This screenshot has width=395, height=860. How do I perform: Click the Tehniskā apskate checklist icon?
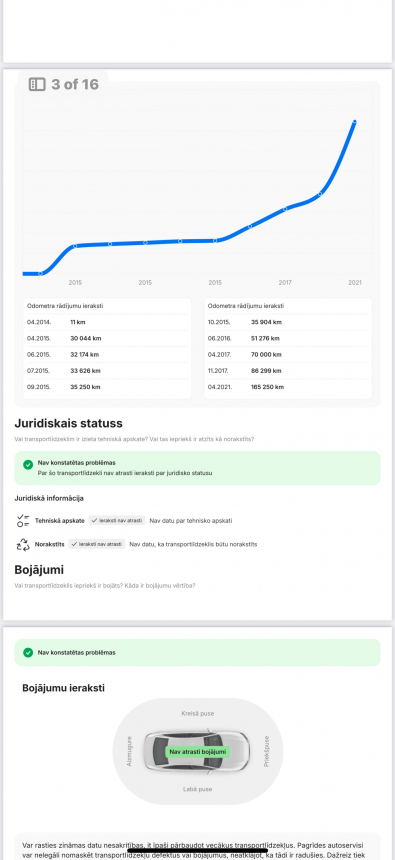[23, 520]
